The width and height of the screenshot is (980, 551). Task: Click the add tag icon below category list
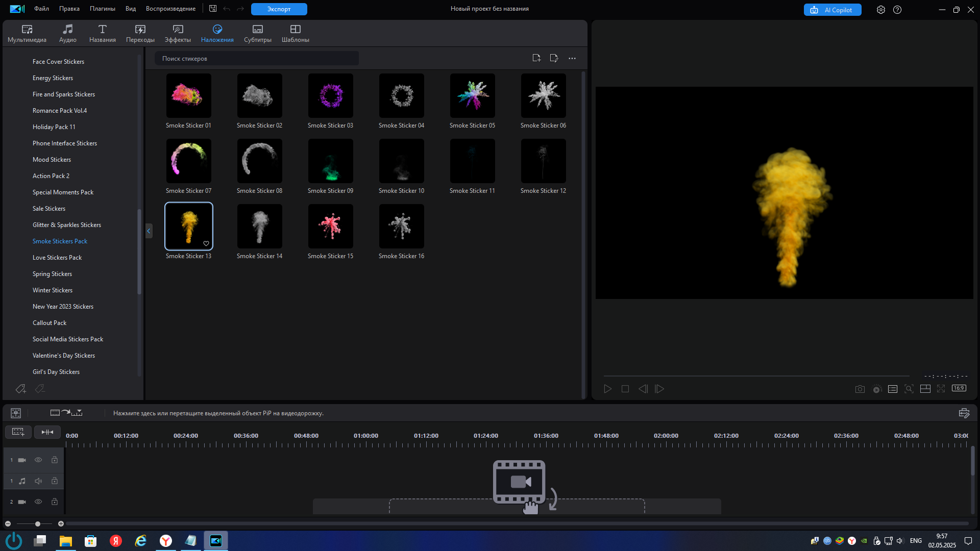(20, 389)
